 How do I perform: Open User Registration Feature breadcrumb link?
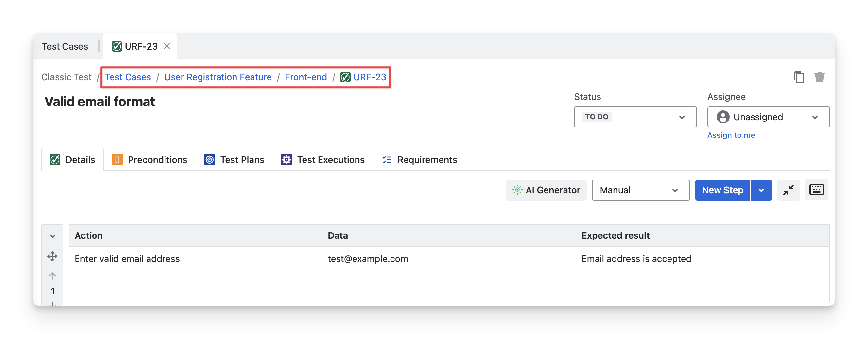point(218,77)
